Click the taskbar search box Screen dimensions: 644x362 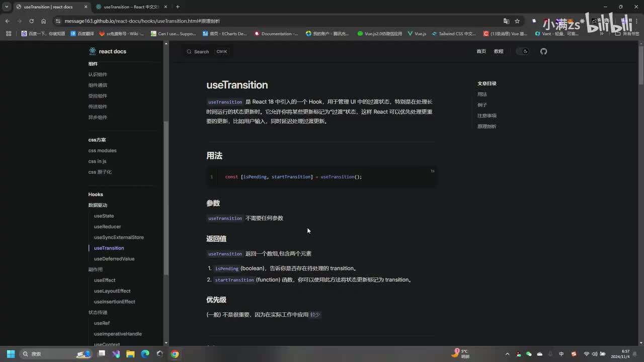[x=56, y=354]
